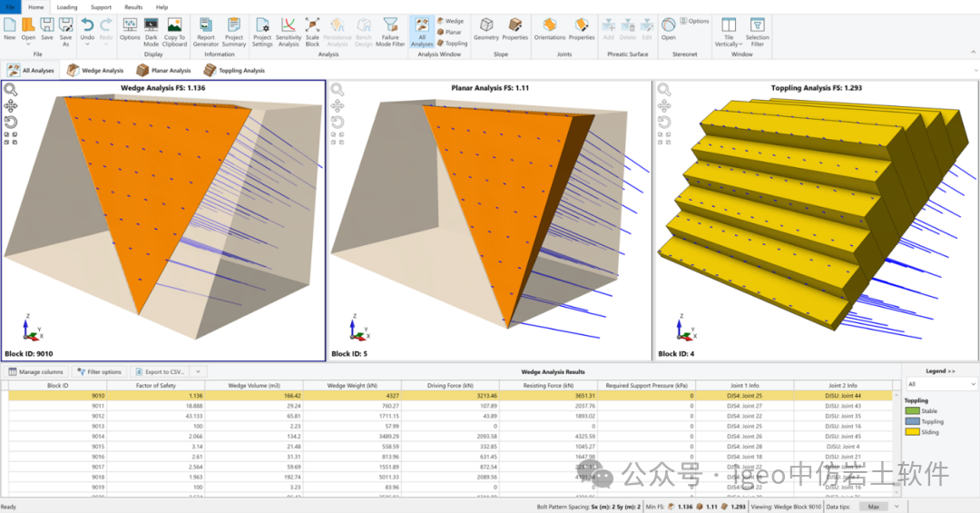Switch to the Support ribbon tab

101,7
